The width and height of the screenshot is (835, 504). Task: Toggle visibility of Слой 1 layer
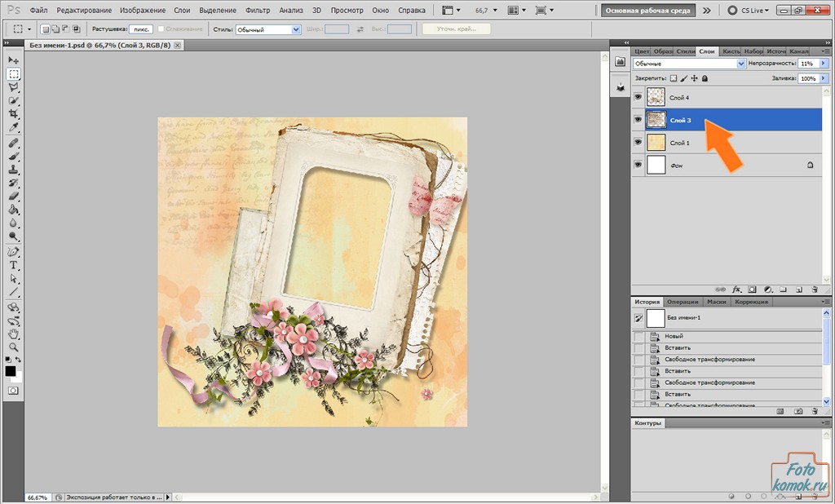638,143
